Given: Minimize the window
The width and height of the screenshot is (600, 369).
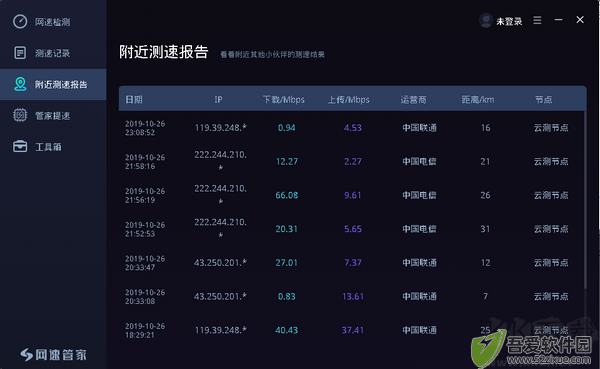Looking at the screenshot, I should coord(559,20).
